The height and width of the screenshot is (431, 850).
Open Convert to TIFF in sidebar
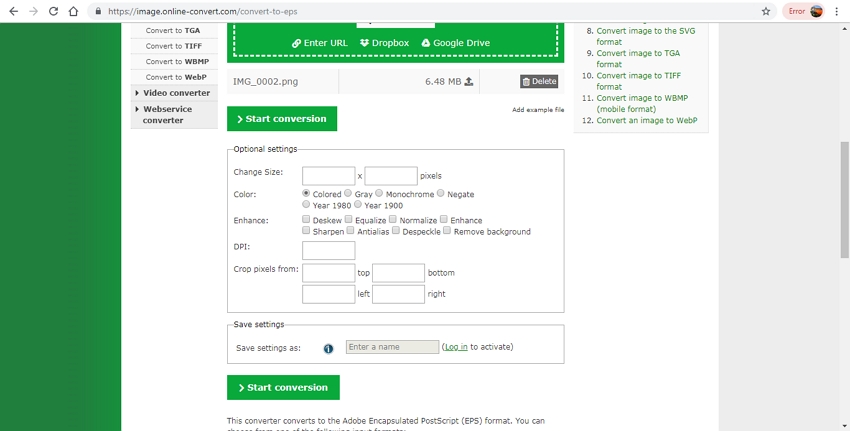click(x=174, y=46)
